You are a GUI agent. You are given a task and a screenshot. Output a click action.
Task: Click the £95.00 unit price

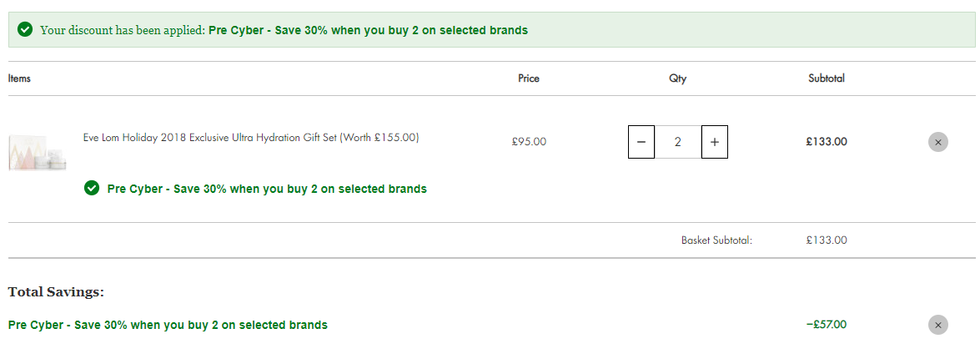[x=529, y=142]
